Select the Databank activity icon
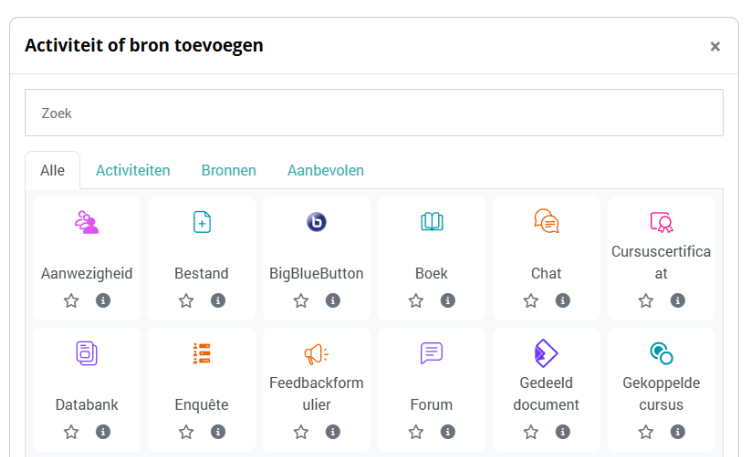The height and width of the screenshot is (457, 750). [87, 353]
